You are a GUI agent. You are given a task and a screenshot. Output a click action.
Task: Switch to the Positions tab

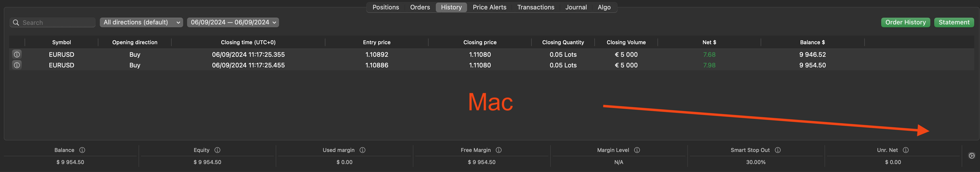point(385,7)
